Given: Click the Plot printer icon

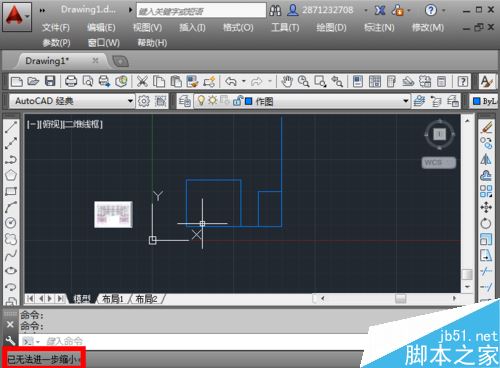Looking at the screenshot, I should [x=71, y=81].
